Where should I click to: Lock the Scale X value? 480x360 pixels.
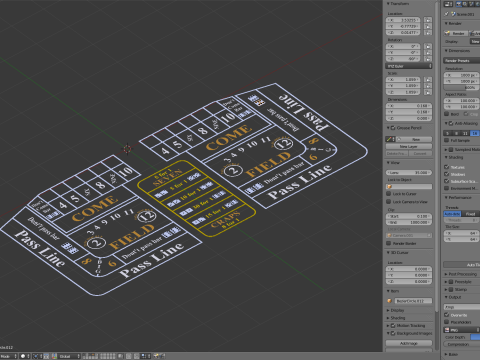click(428, 80)
